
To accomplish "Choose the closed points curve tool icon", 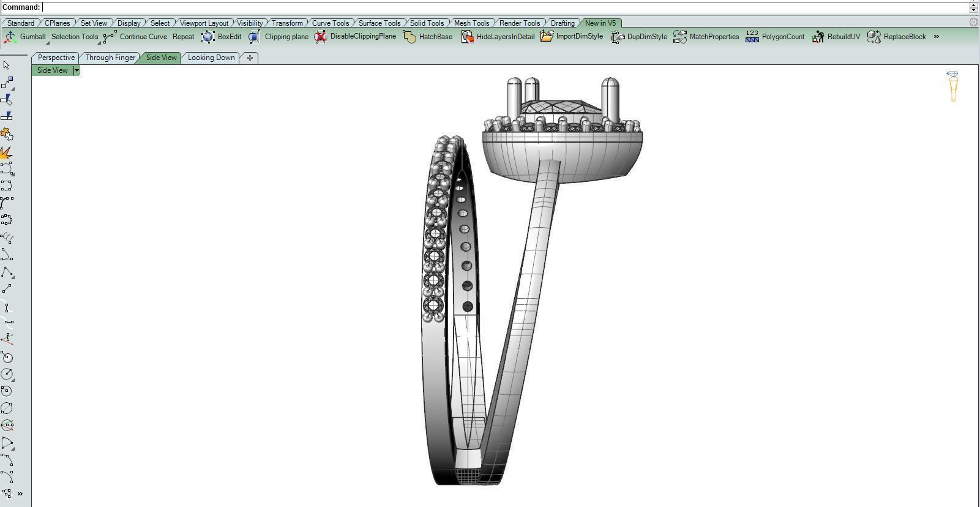I will coord(7,219).
